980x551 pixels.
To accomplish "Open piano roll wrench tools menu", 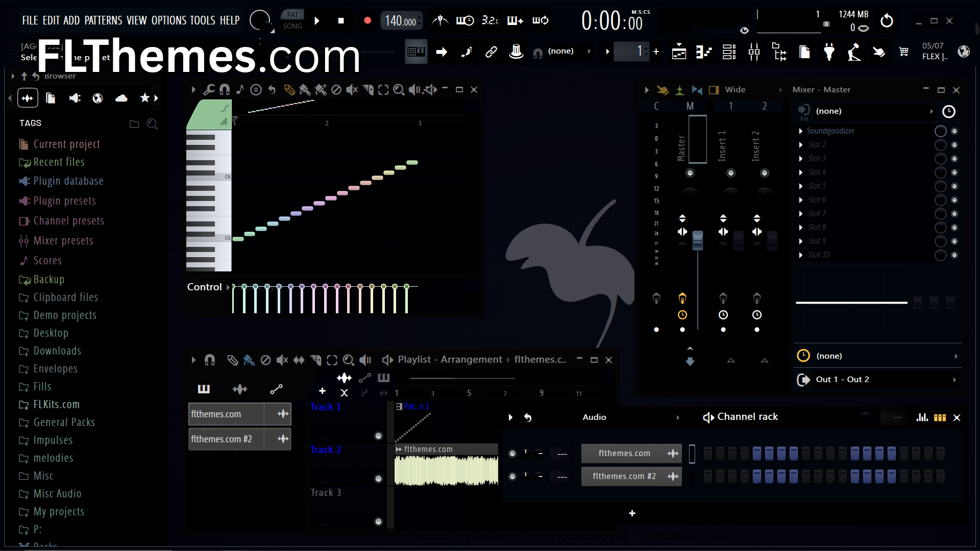I will click(x=209, y=90).
